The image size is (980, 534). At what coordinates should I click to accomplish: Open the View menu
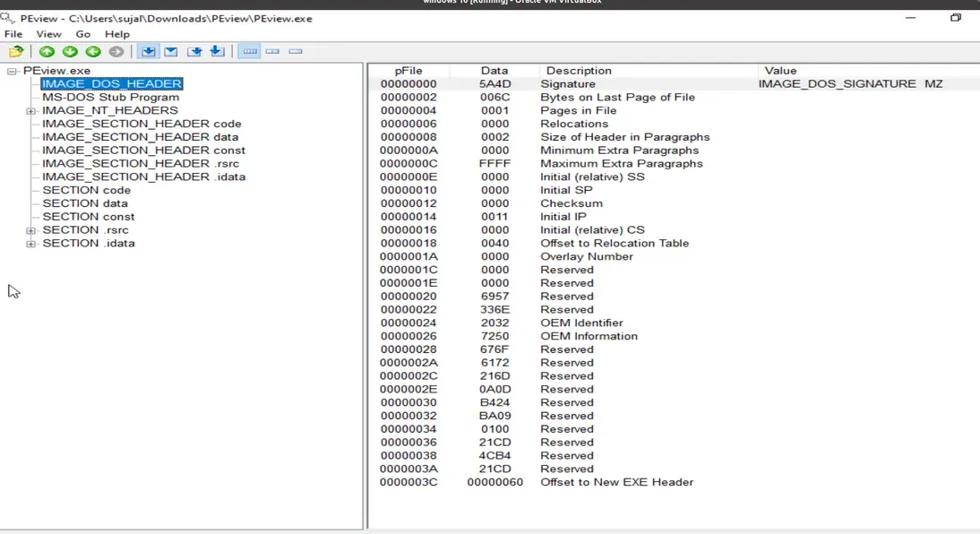click(48, 34)
